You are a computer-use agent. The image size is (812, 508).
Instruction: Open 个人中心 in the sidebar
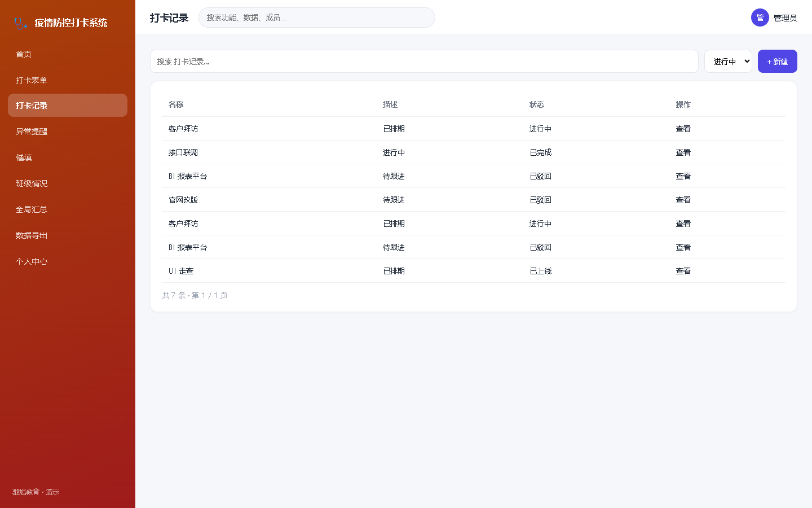pyautogui.click(x=68, y=261)
